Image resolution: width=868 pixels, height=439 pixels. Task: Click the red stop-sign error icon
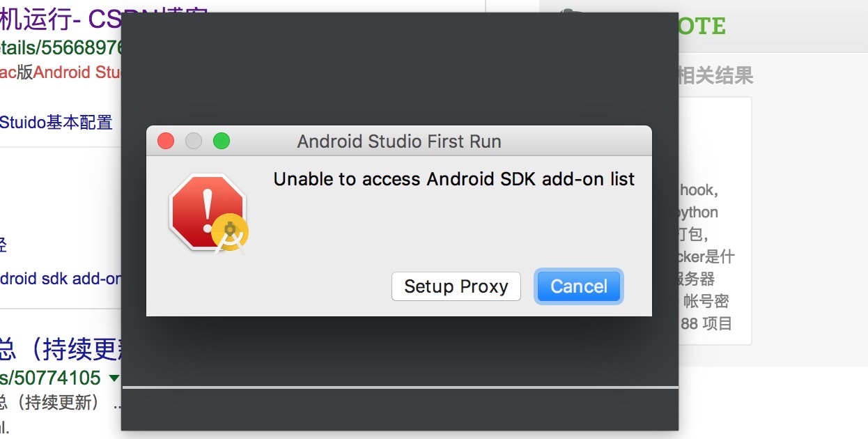205,209
